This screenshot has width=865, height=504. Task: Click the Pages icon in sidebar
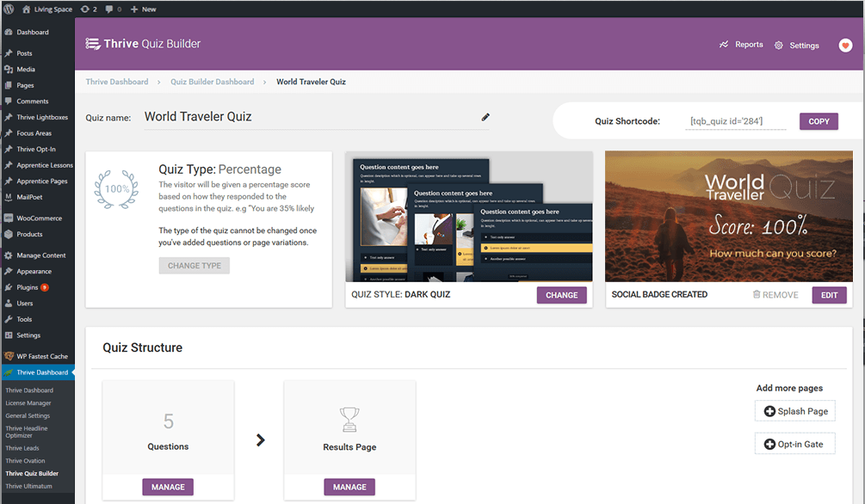[9, 85]
